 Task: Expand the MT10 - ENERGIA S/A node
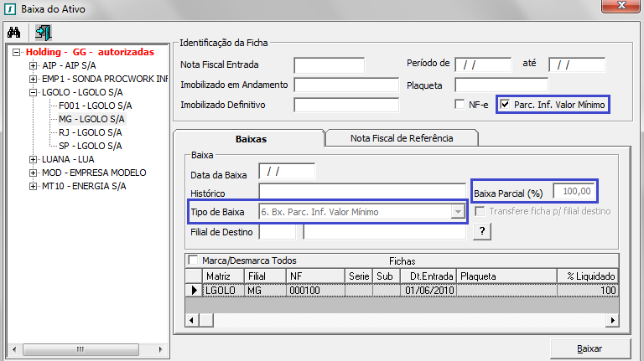point(34,186)
